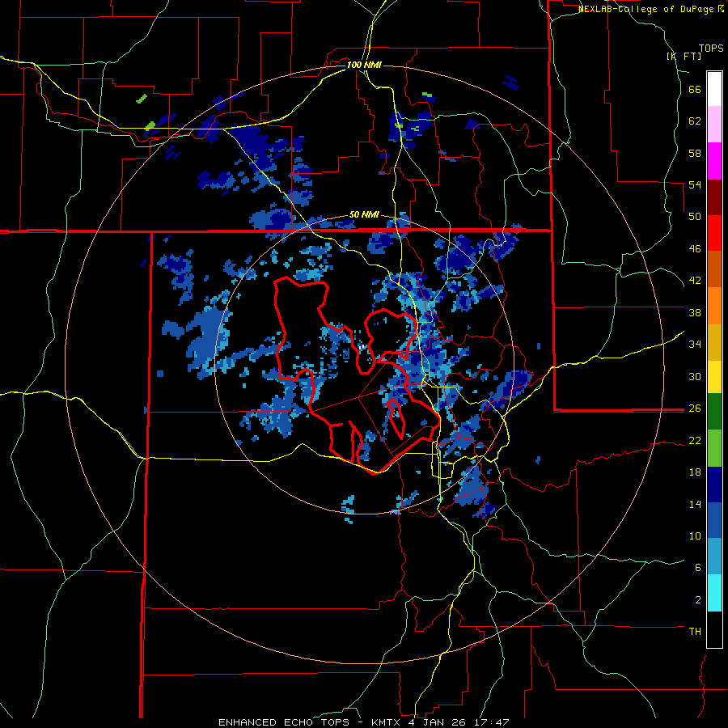Click the '26' legend value
Screen dimensions: 728x728
pos(695,408)
